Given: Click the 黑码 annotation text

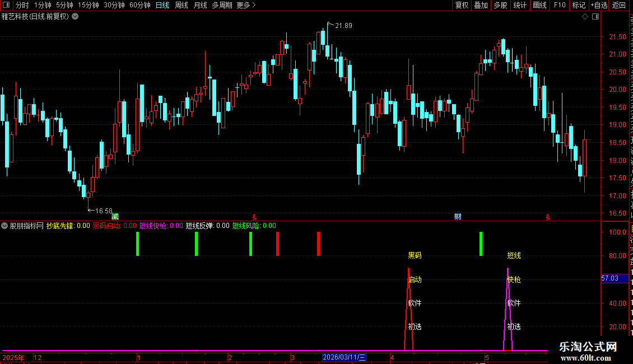Looking at the screenshot, I should tap(415, 255).
